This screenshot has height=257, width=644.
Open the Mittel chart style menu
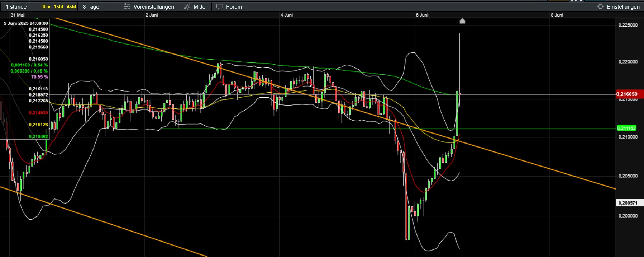point(195,6)
